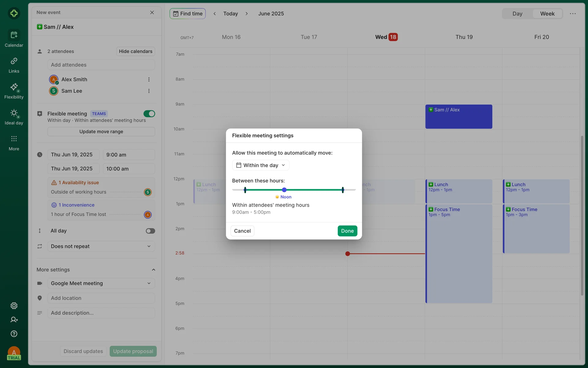Image resolution: width=588 pixels, height=368 pixels.
Task: Select the Week view tab
Action: click(x=547, y=13)
